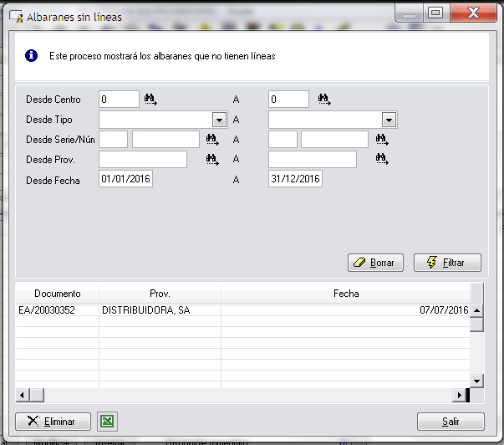Click the start date field 01/01/2016

point(125,179)
